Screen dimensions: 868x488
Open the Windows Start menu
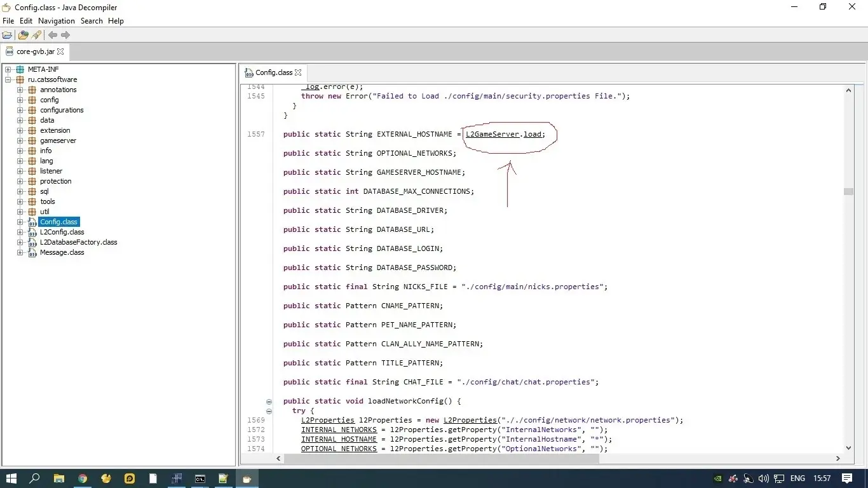(x=11, y=478)
